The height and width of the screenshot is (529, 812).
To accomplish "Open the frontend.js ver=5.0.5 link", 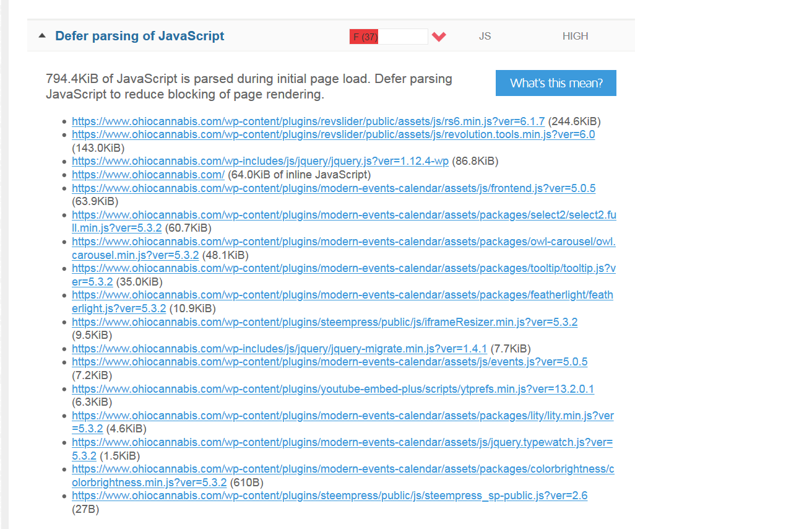I will coord(334,188).
